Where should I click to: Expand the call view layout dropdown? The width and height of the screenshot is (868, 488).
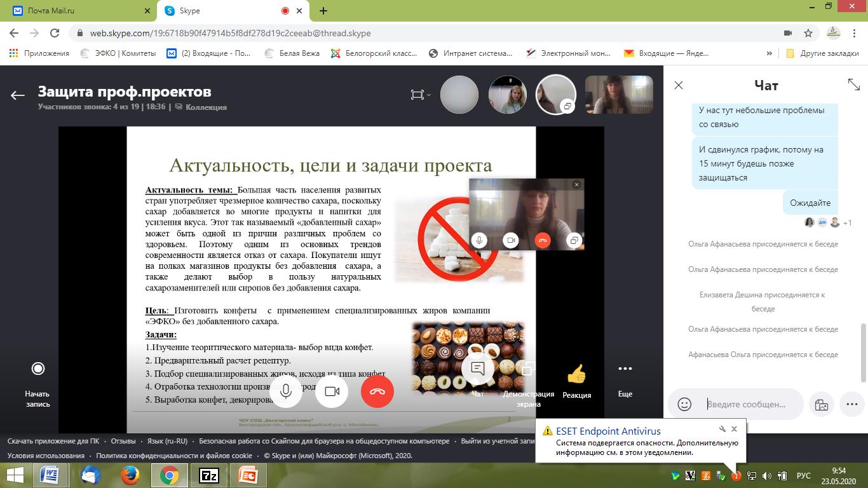tap(420, 95)
